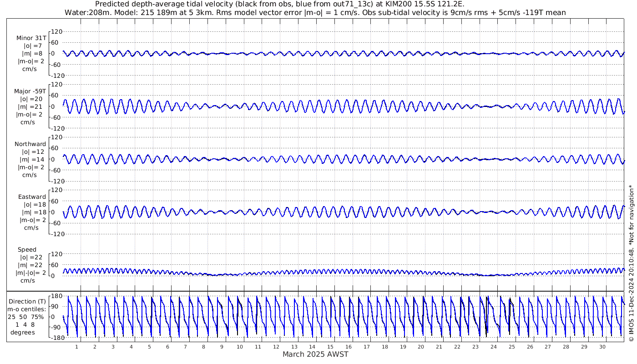This screenshot has height=364, width=637.
Task: Click the '180' tick of Direction axis
Action: (56, 296)
